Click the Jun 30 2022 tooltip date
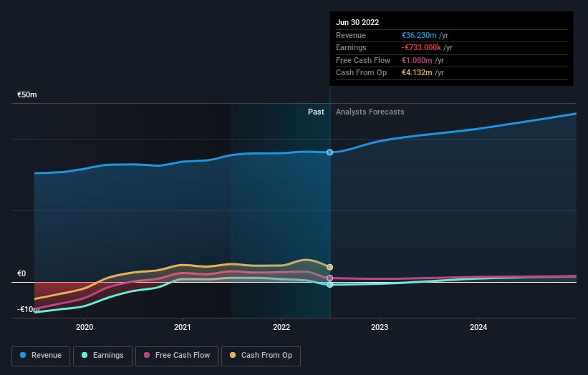 pyautogui.click(x=357, y=22)
